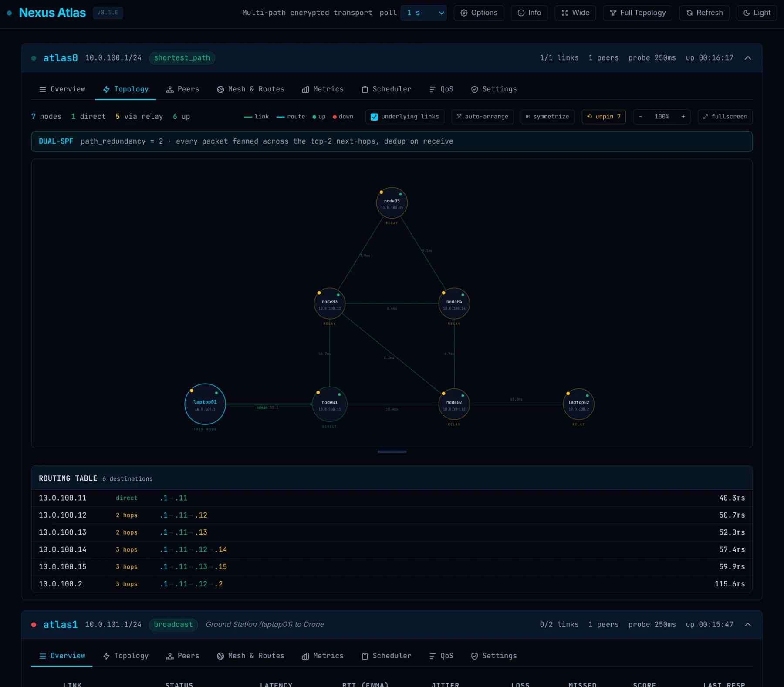Open Full Topology view

(638, 13)
